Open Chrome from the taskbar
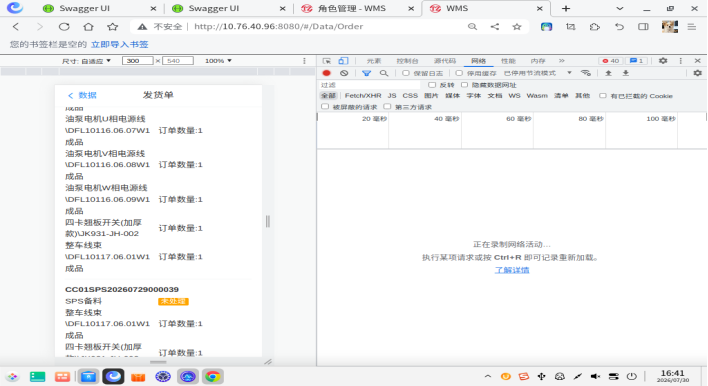This screenshot has width=708, height=386. 213,376
